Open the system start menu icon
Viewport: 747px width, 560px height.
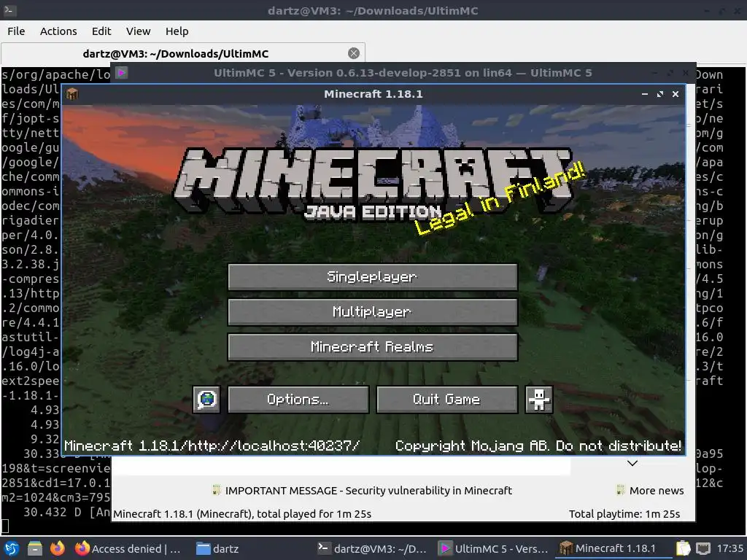click(x=12, y=548)
